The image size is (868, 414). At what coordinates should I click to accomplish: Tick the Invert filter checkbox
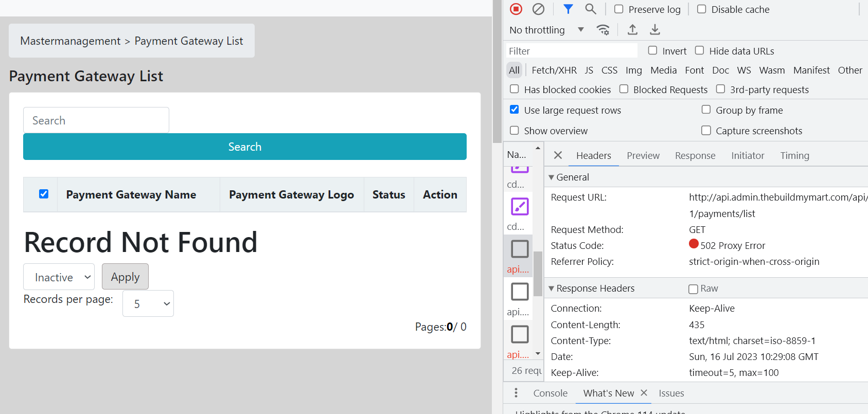pos(652,50)
